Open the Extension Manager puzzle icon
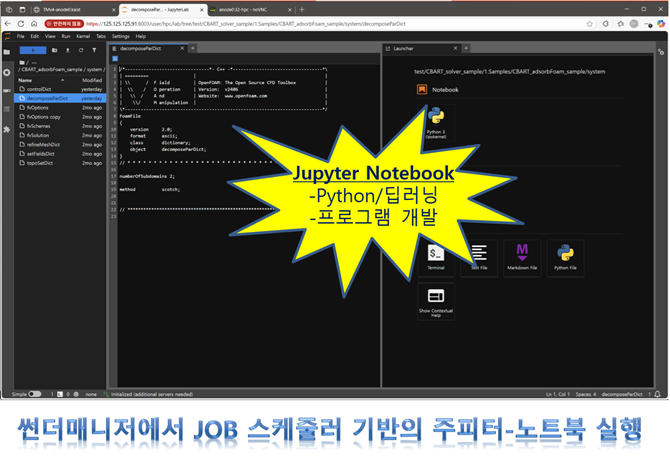Image resolution: width=670 pixels, height=456 pixels. [7, 129]
